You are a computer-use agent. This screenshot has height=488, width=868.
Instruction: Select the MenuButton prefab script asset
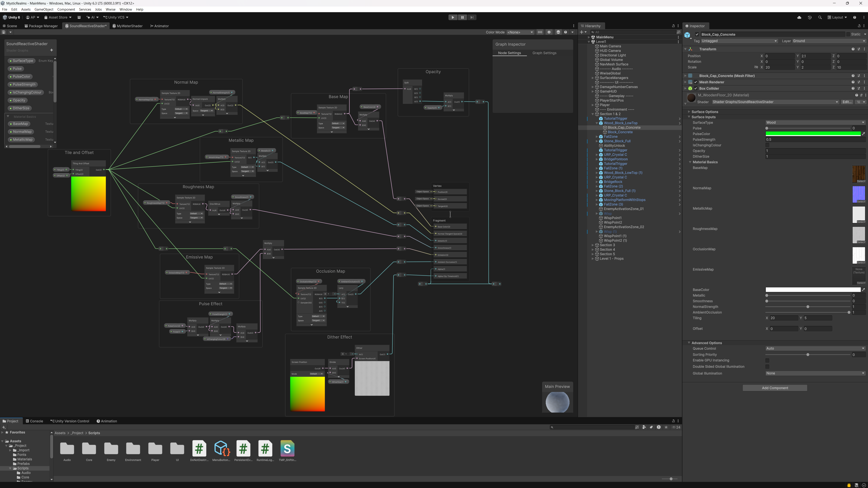click(x=221, y=451)
